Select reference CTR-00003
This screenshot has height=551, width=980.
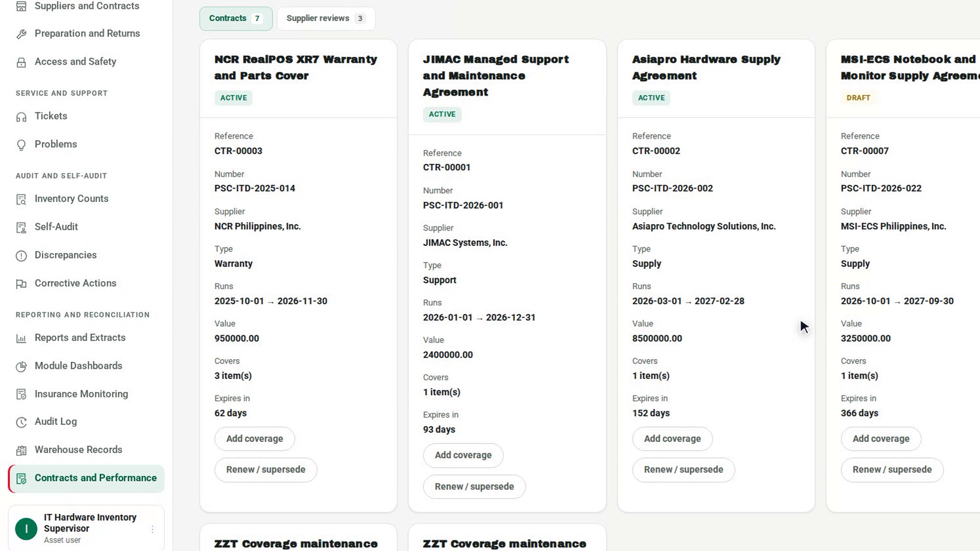(238, 151)
